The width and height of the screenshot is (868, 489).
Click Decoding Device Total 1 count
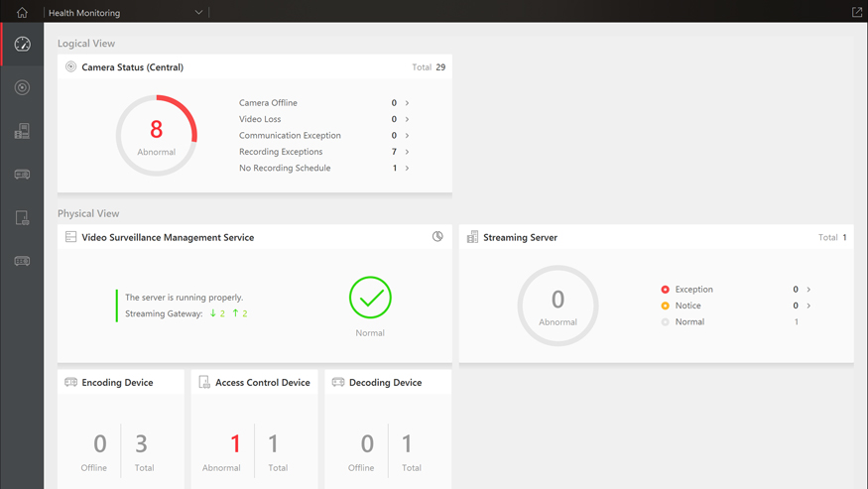[407, 444]
